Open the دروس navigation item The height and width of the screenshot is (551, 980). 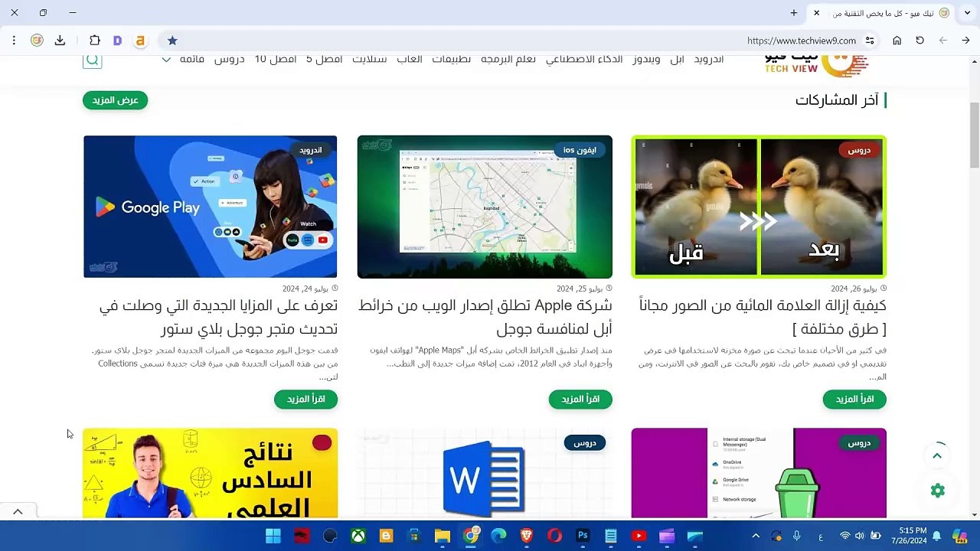point(229,60)
